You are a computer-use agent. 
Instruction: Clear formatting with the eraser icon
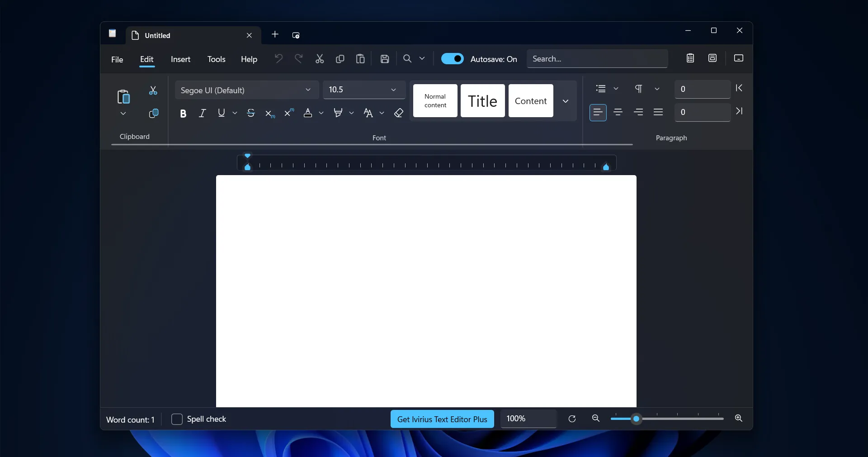coord(398,113)
